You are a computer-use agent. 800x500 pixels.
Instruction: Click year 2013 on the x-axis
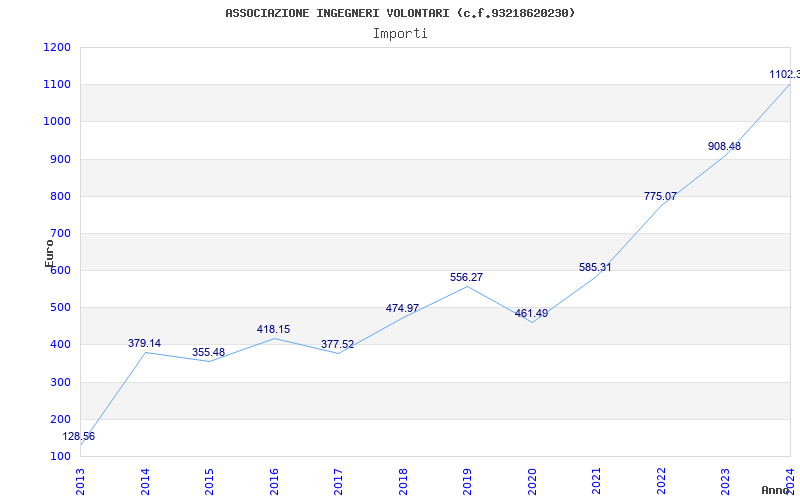pyautogui.click(x=80, y=481)
